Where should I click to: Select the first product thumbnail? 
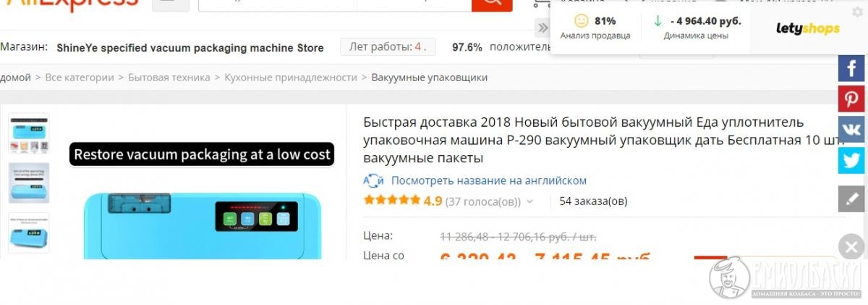pos(29,134)
